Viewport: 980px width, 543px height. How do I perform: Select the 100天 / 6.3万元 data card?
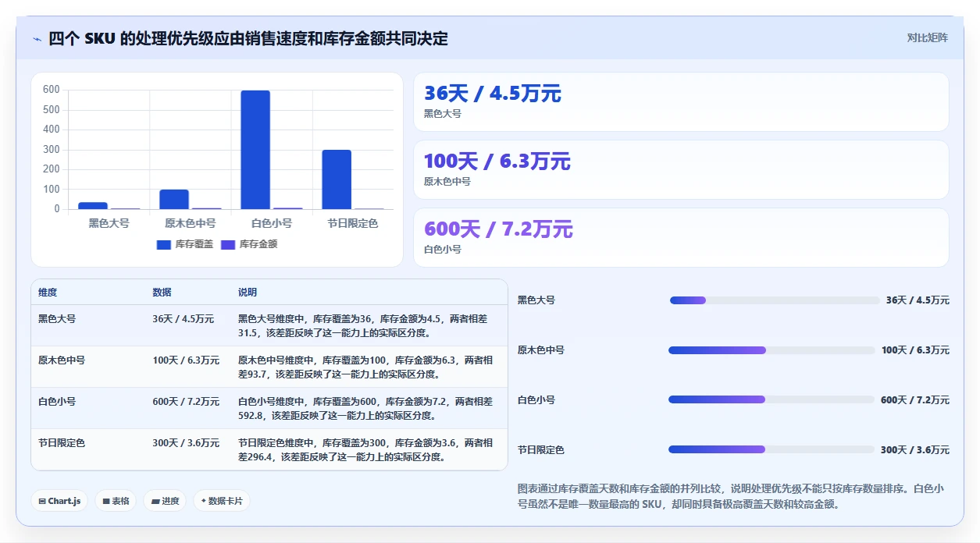681,169
